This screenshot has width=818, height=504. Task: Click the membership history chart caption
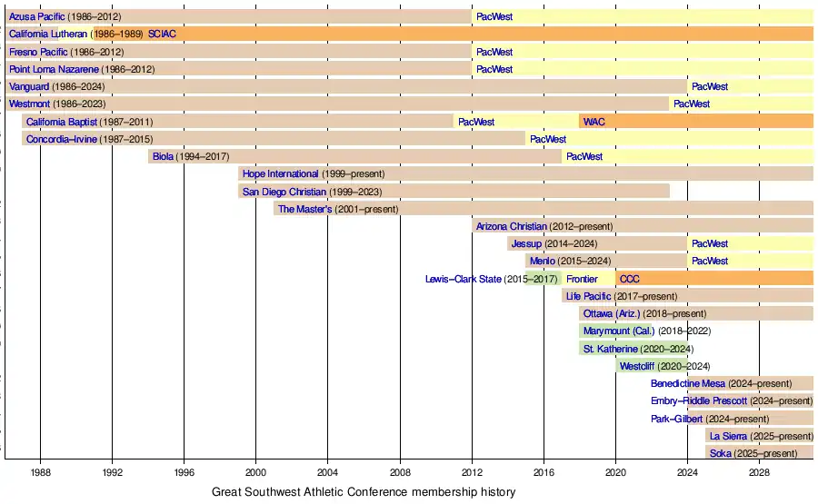click(x=364, y=492)
